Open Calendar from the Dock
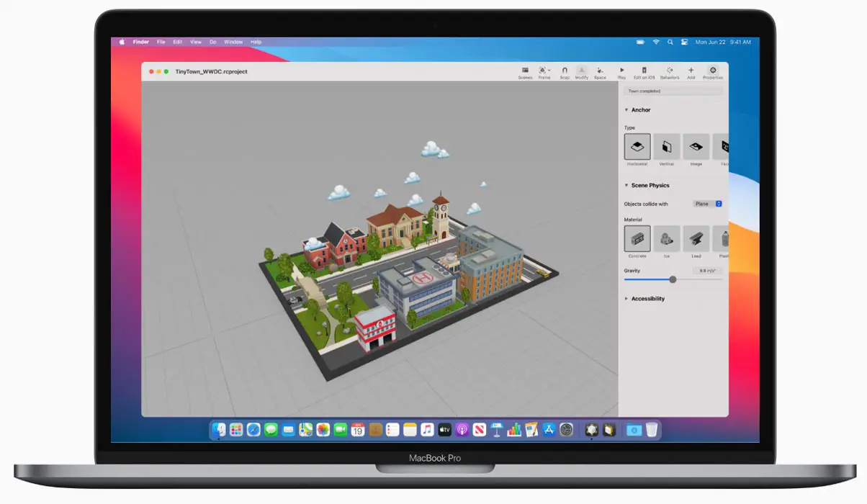The image size is (867, 504). click(358, 430)
